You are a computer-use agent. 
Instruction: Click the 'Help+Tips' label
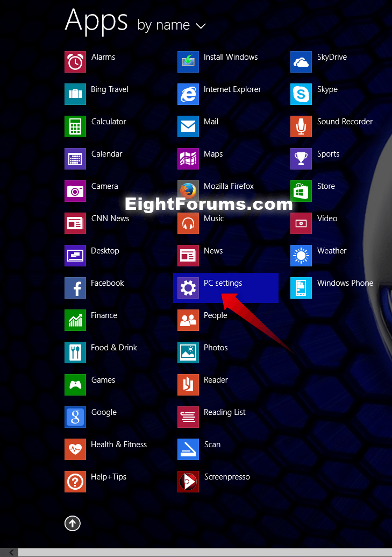(108, 477)
